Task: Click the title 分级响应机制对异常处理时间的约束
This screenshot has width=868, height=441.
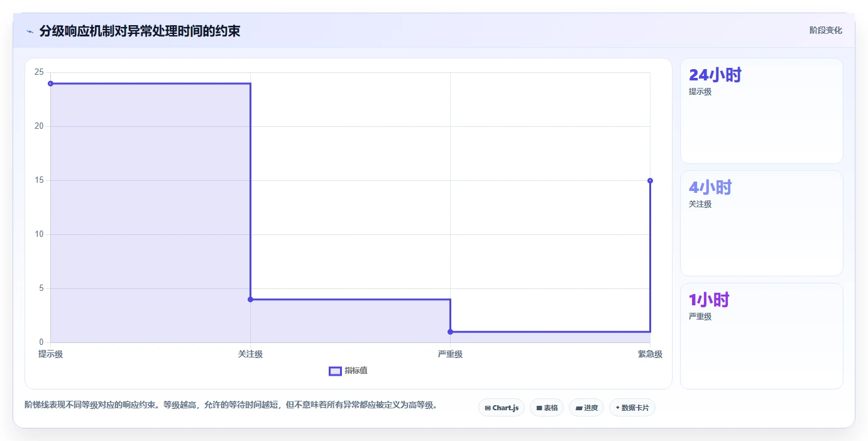Action: coord(140,31)
